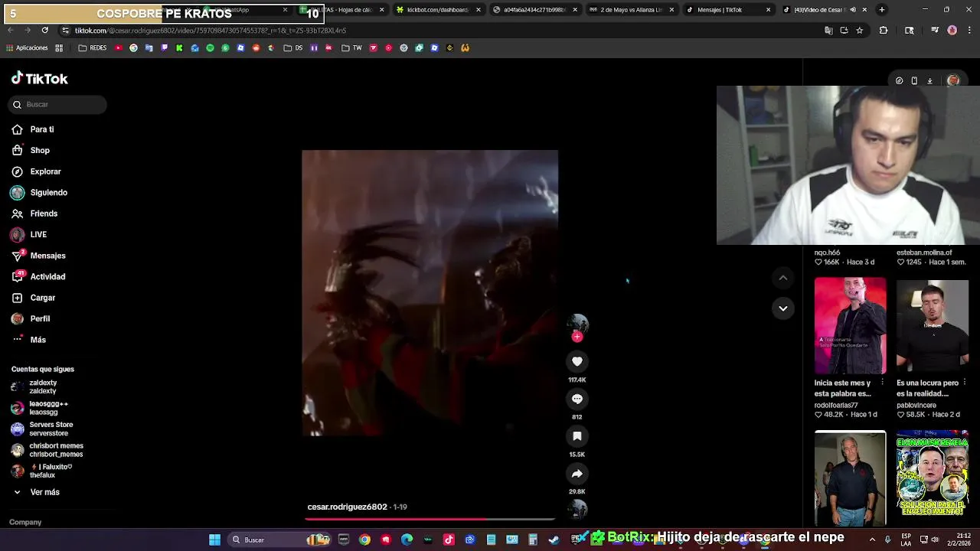This screenshot has height=551, width=980.
Task: Open leaosgg followed account
Action: tap(40, 408)
